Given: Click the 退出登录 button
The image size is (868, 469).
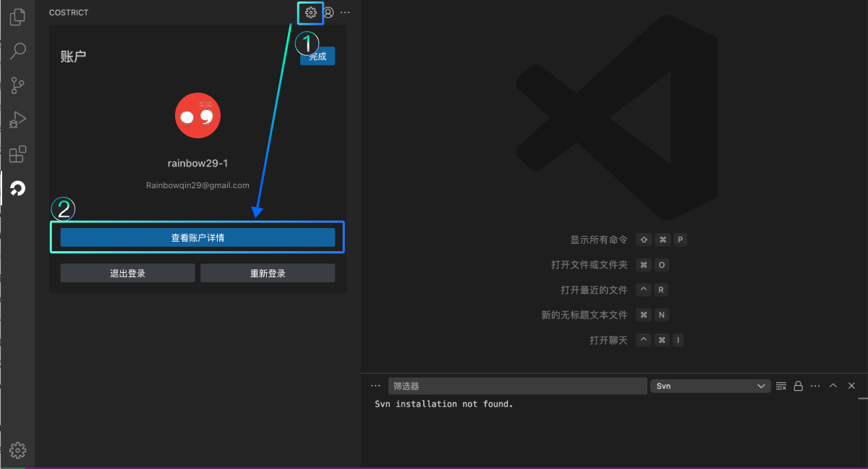Looking at the screenshot, I should (x=127, y=272).
